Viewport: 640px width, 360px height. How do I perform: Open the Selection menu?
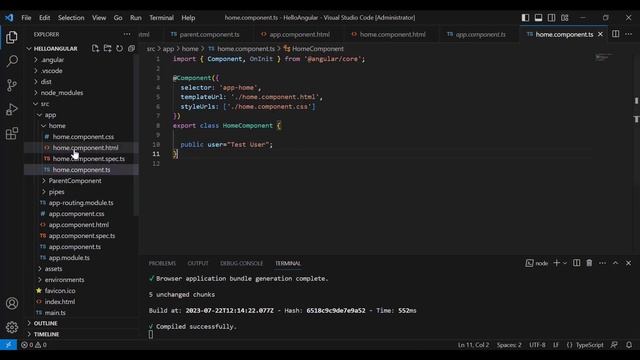[x=71, y=18]
